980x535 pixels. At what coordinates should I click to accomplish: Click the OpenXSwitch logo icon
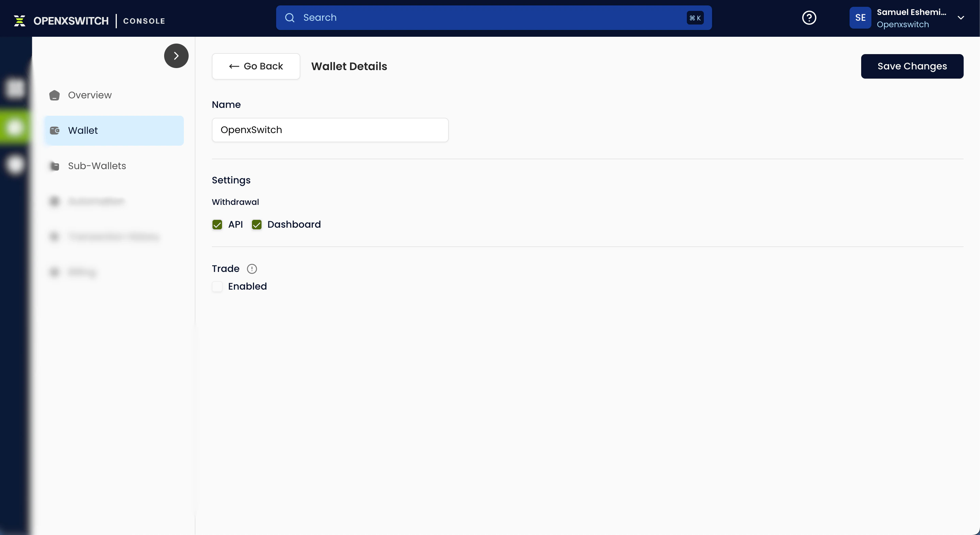click(20, 20)
